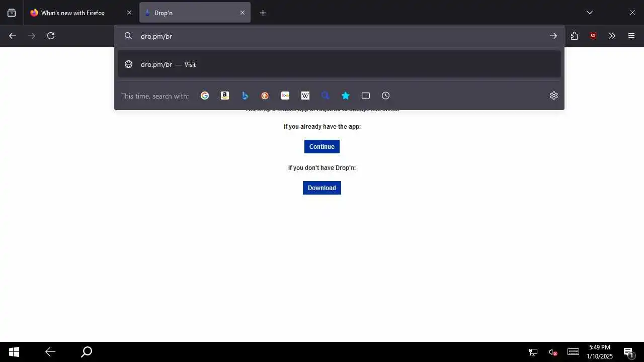
Task: Open recent browsing sidebar icon
Action: tap(12, 13)
